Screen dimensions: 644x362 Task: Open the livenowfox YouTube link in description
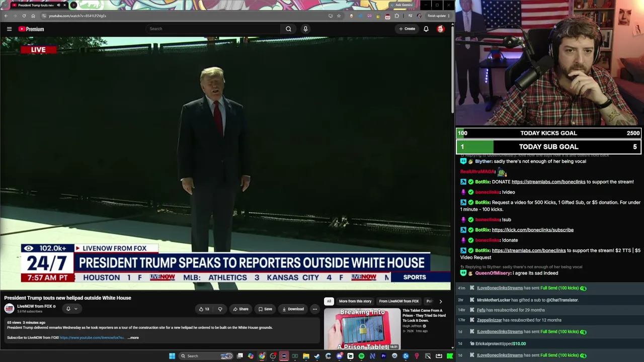pyautogui.click(x=92, y=338)
